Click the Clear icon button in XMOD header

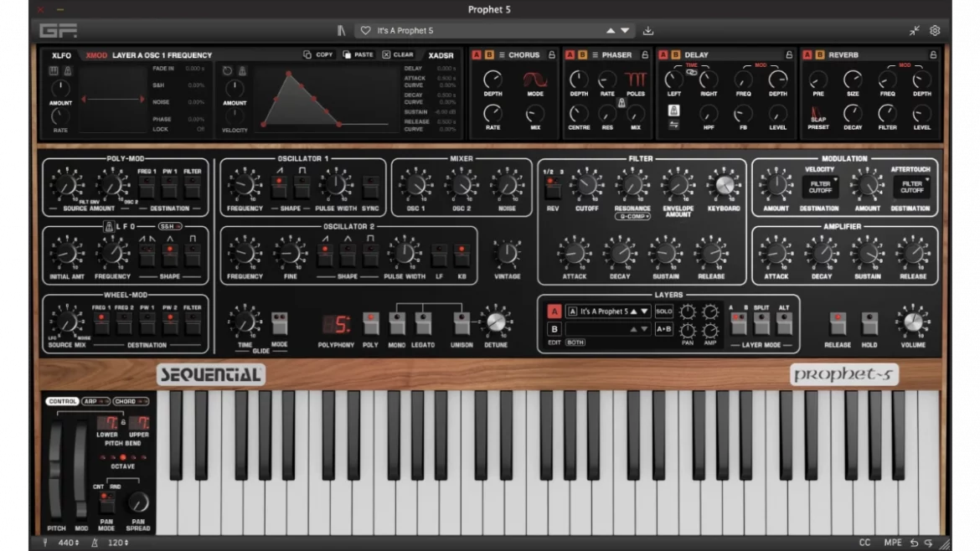(398, 55)
